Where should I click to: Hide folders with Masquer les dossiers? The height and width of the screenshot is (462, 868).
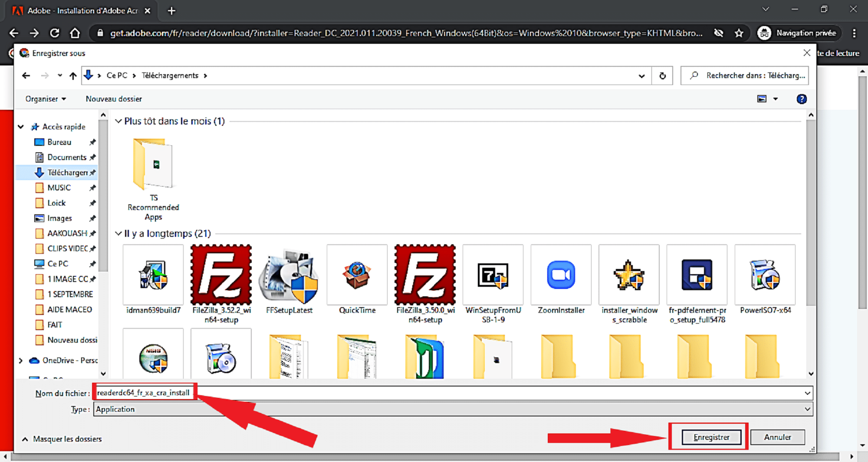tap(62, 439)
